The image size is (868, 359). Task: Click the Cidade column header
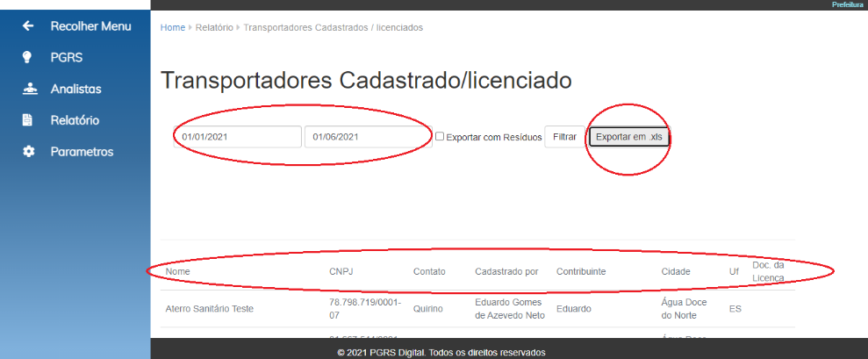(676, 272)
